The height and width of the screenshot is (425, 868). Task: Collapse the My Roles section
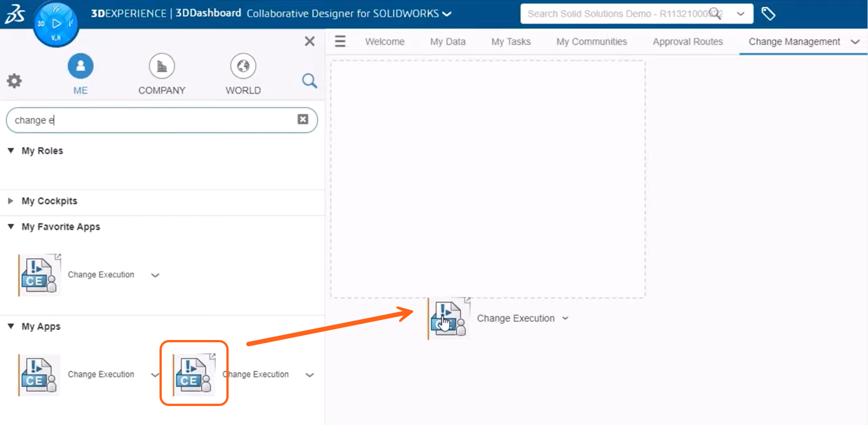(11, 151)
